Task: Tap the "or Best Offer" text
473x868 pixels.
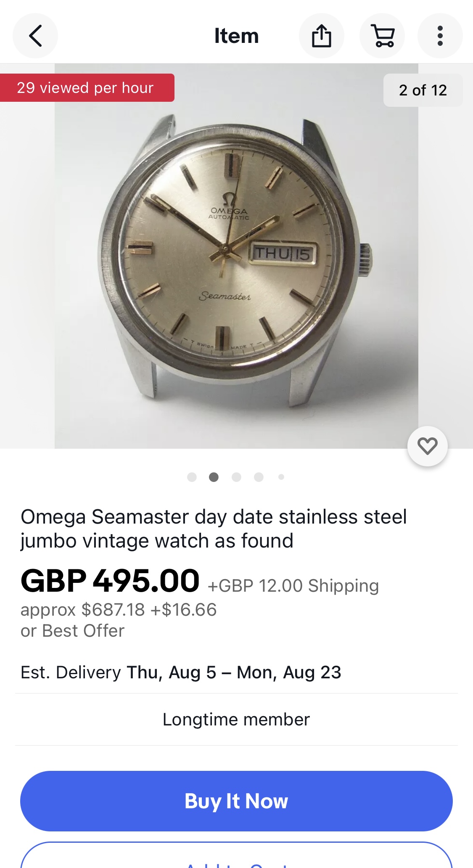Action: (73, 631)
